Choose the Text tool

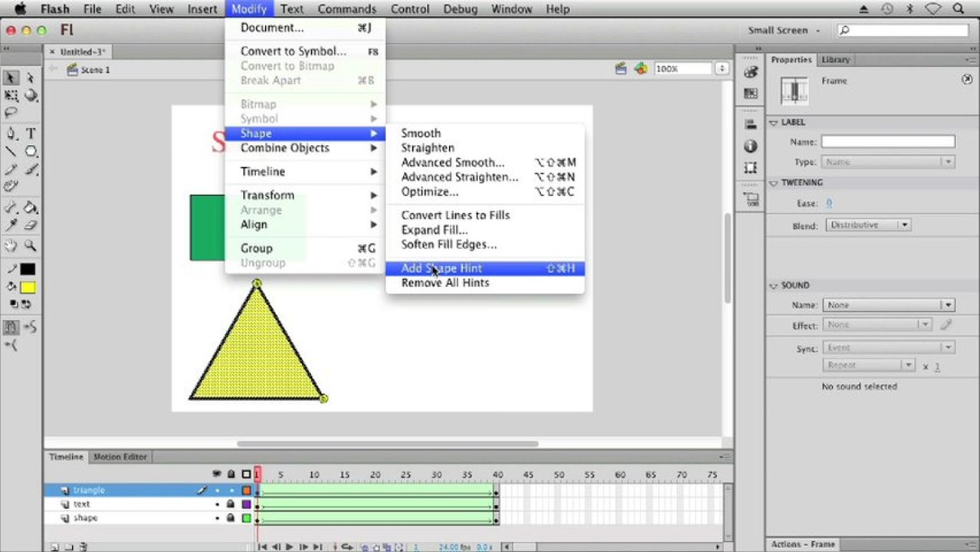tap(31, 133)
